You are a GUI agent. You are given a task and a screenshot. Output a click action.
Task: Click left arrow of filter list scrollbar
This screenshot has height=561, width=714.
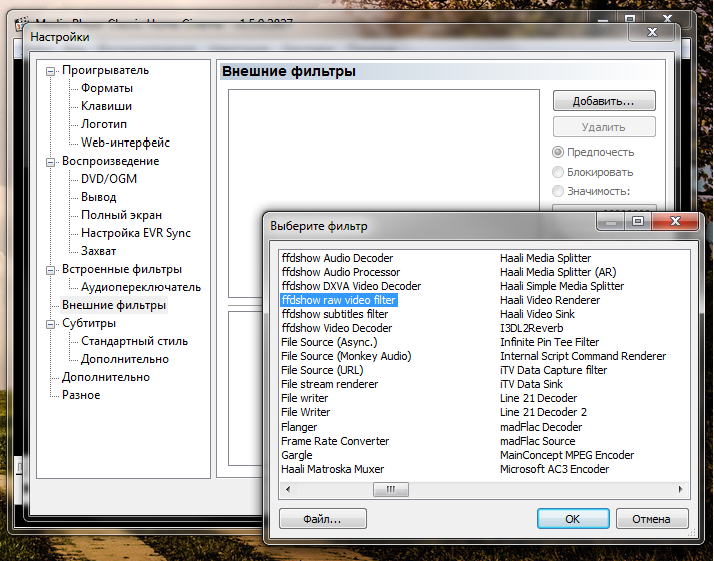[287, 489]
